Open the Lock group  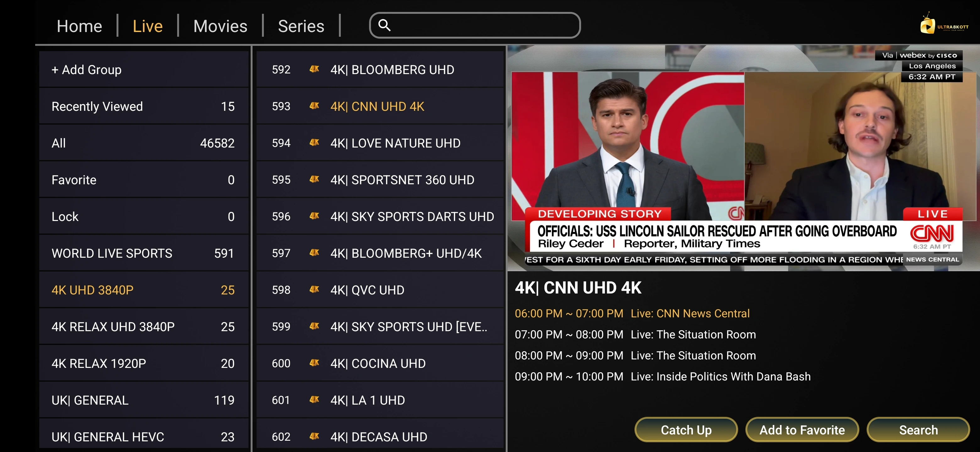pyautogui.click(x=144, y=217)
